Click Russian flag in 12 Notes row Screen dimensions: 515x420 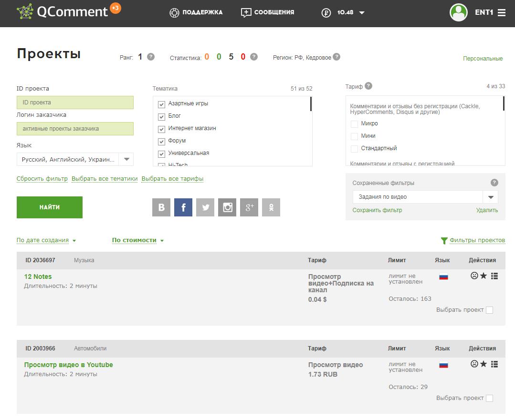pyautogui.click(x=443, y=277)
